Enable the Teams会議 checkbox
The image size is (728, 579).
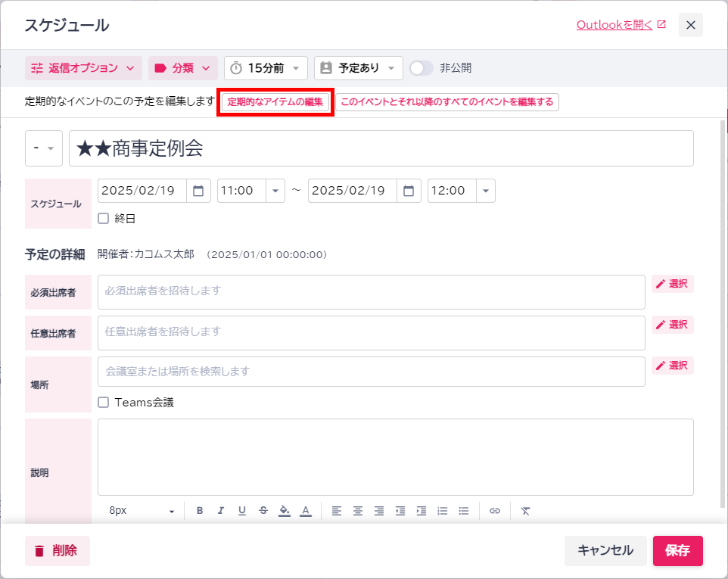103,402
